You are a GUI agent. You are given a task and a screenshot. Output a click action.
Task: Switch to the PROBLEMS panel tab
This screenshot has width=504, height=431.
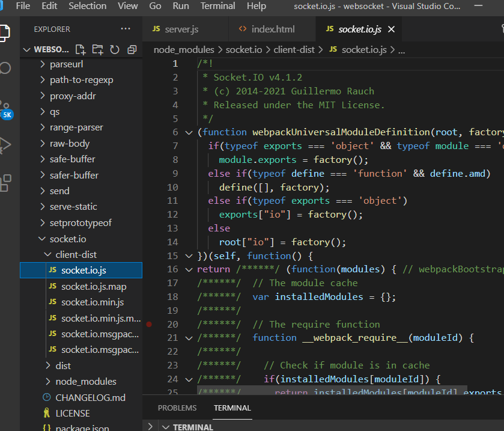pyautogui.click(x=177, y=408)
